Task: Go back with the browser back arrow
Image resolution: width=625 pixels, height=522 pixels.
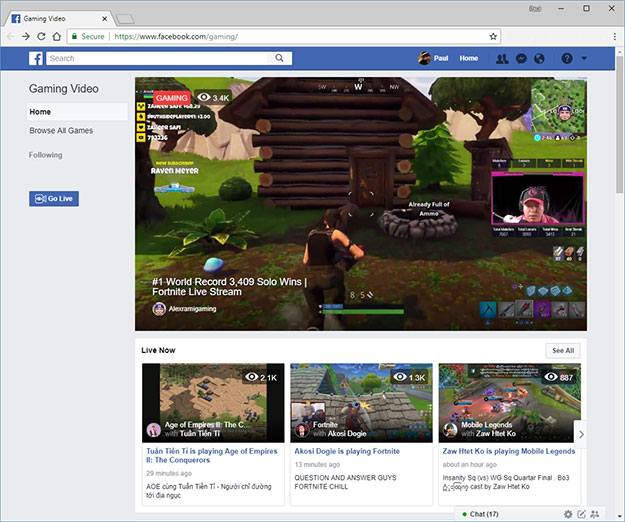Action: (x=10, y=37)
